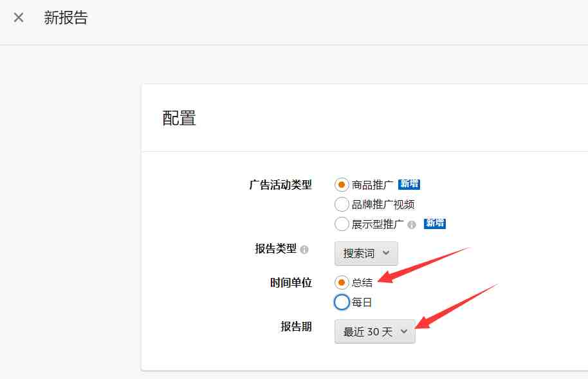Click the 报告类型 label
588x379 pixels.
pos(275,248)
